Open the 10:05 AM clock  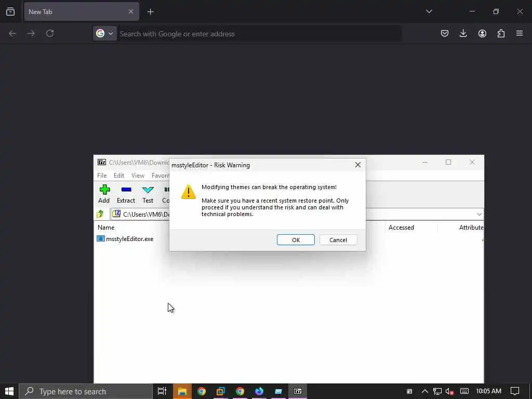(x=488, y=391)
